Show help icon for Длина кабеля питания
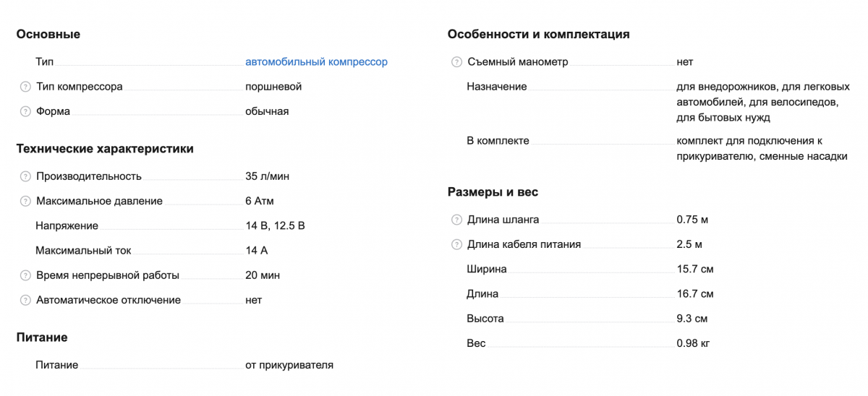 pyautogui.click(x=456, y=244)
